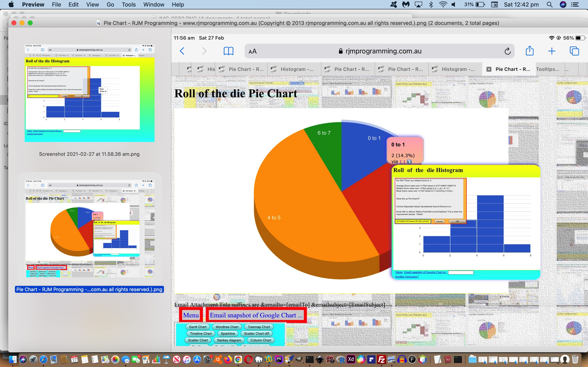Open the tab overview icon
The height and width of the screenshot is (367, 588).
(x=574, y=51)
